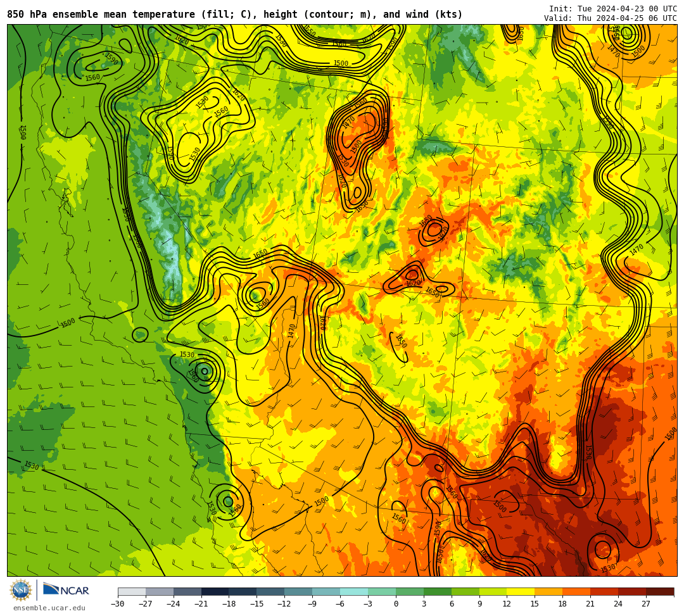
Task: Click the NSF logo
Action: point(20,590)
